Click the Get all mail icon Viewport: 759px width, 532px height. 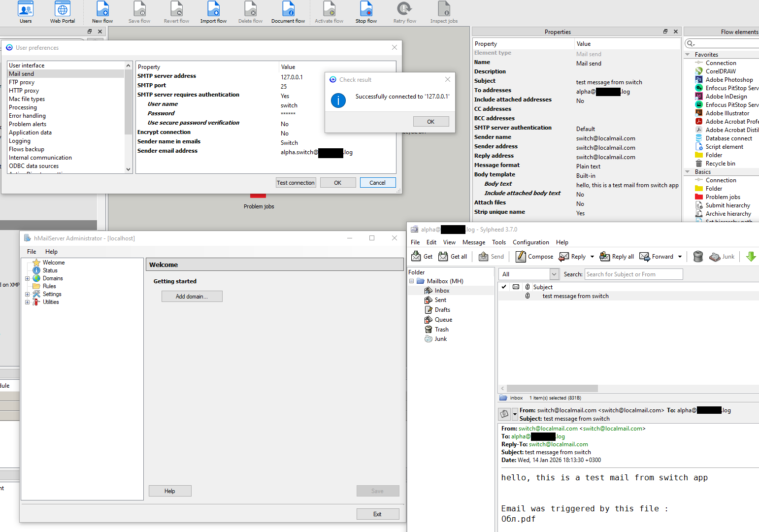pos(453,257)
